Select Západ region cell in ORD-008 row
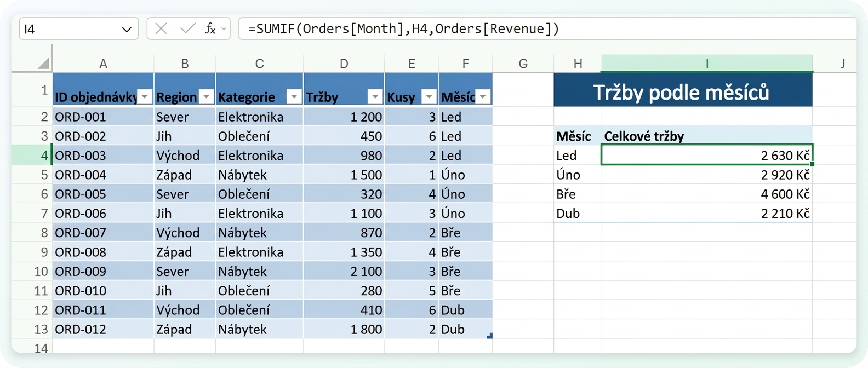Image resolution: width=868 pixels, height=368 pixels. (185, 252)
